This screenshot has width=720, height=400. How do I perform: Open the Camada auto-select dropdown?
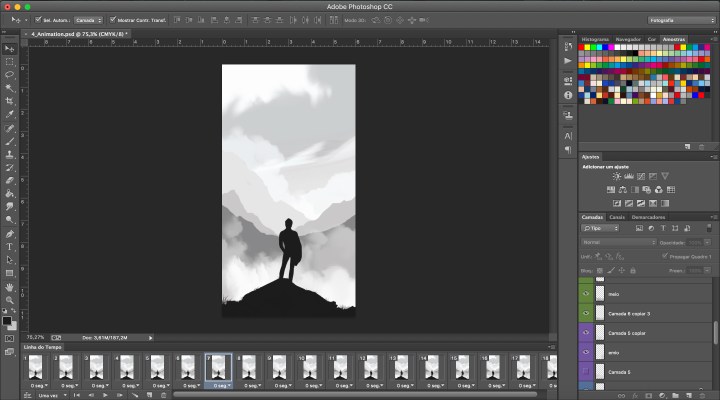(88, 19)
